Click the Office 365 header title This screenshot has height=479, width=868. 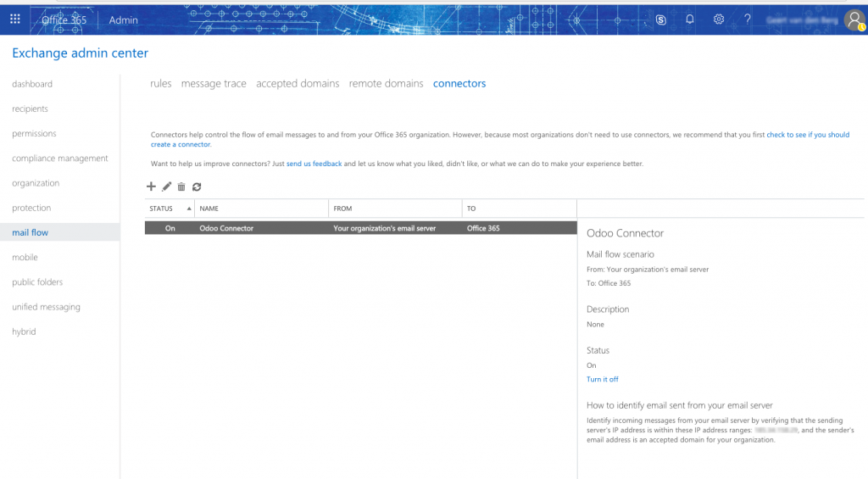64,20
